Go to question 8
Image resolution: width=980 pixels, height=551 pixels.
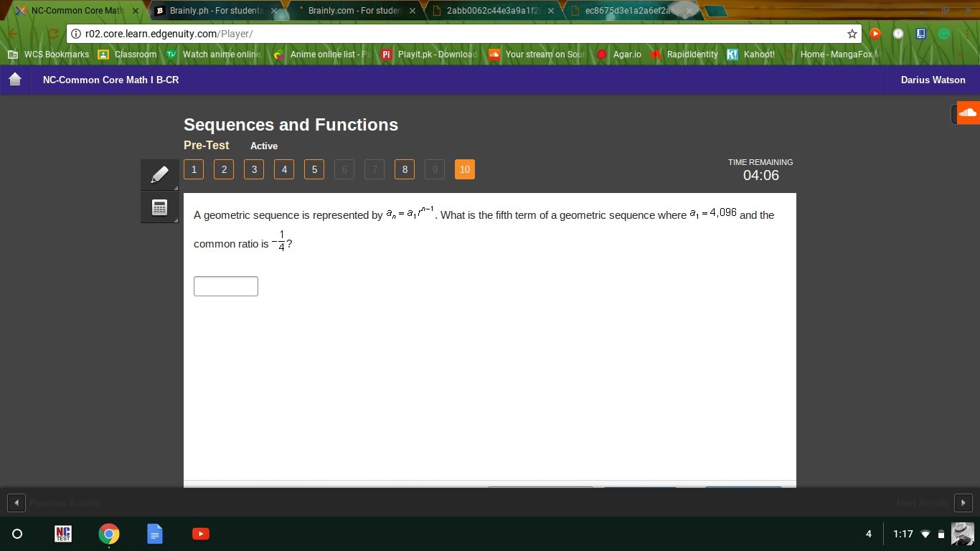click(x=405, y=169)
